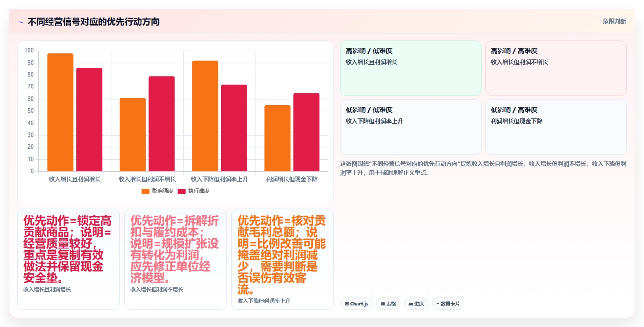The height and width of the screenshot is (327, 644).
Task: Click the x-axis label 收入增长但利润不增长
Action: pos(147,179)
